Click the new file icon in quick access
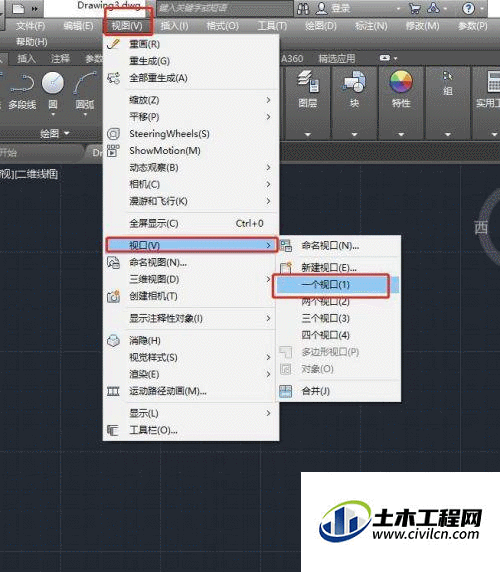 pos(18,8)
